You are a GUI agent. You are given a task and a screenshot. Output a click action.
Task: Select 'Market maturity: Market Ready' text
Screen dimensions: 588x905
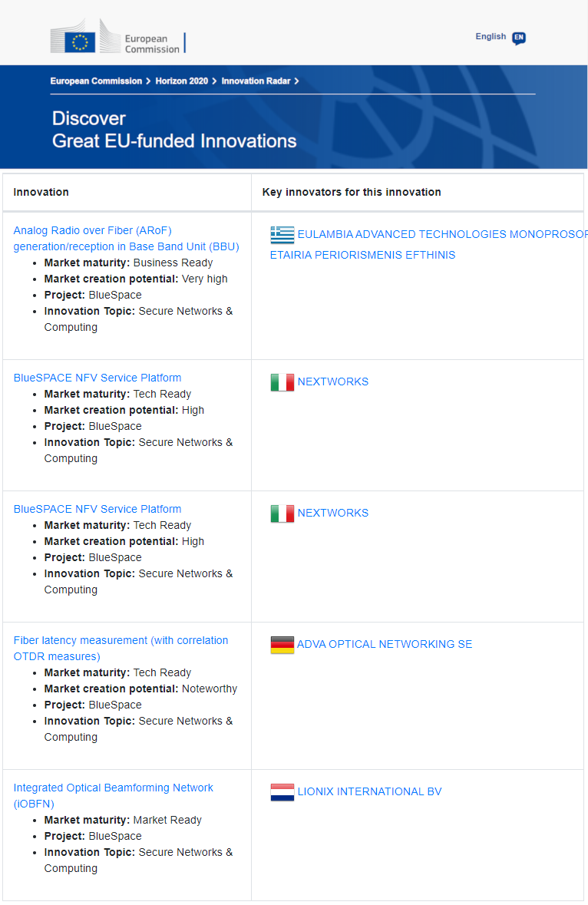point(123,820)
